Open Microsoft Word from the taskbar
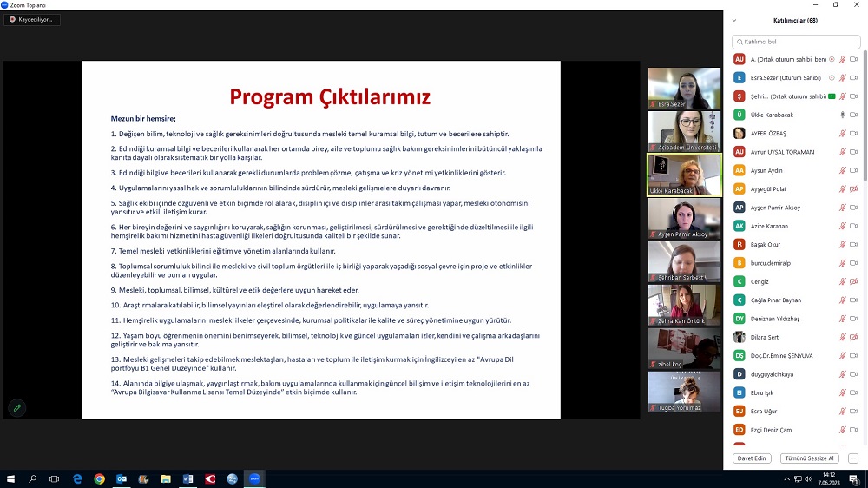 tap(187, 478)
